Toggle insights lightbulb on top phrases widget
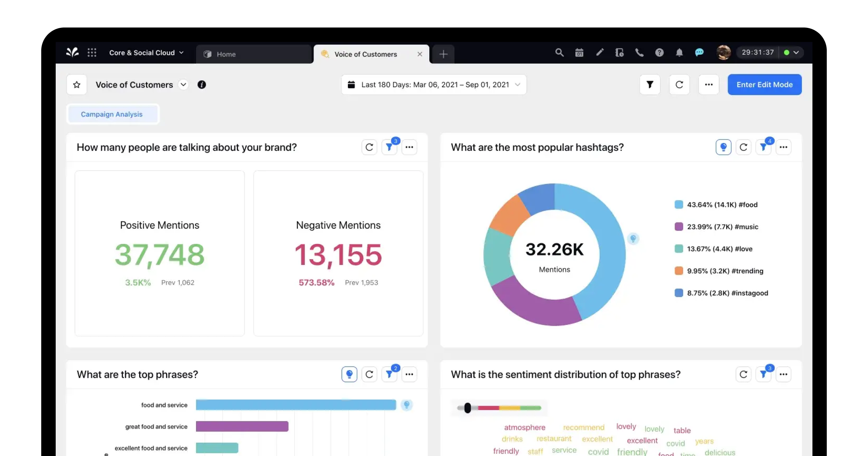 (349, 374)
